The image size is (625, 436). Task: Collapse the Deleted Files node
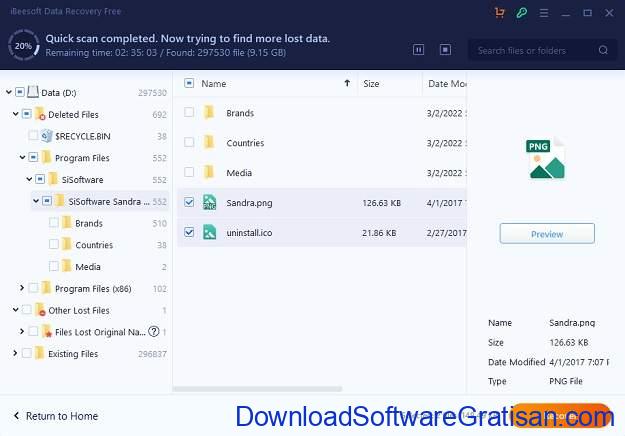click(16, 114)
